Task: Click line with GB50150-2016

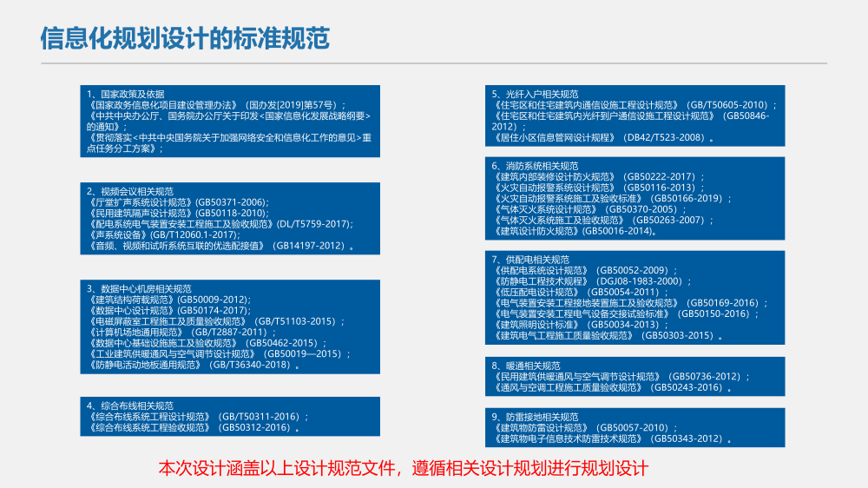Action: (x=626, y=313)
